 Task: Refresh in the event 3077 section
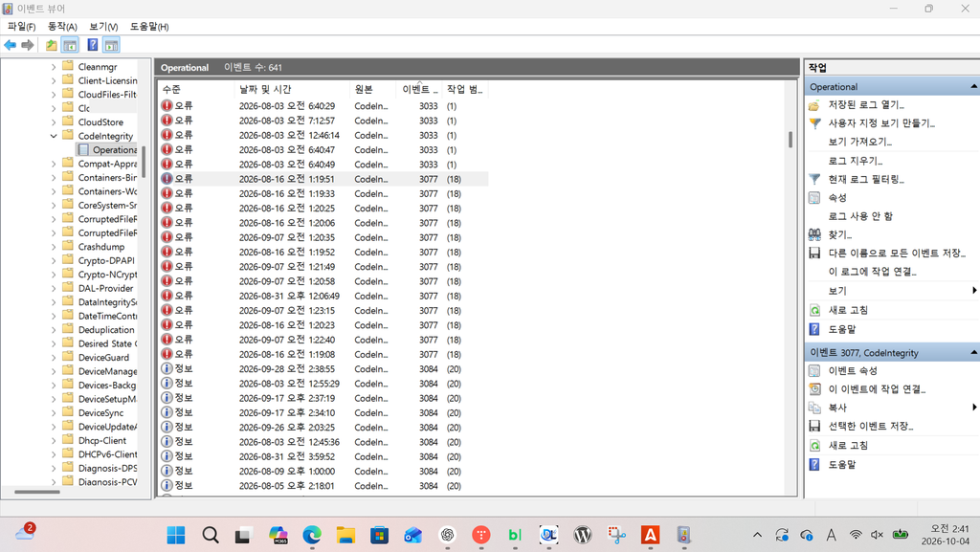click(848, 445)
